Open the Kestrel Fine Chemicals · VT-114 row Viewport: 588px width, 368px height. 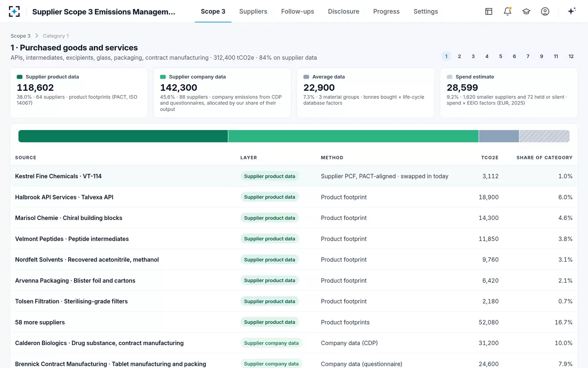tap(294, 176)
